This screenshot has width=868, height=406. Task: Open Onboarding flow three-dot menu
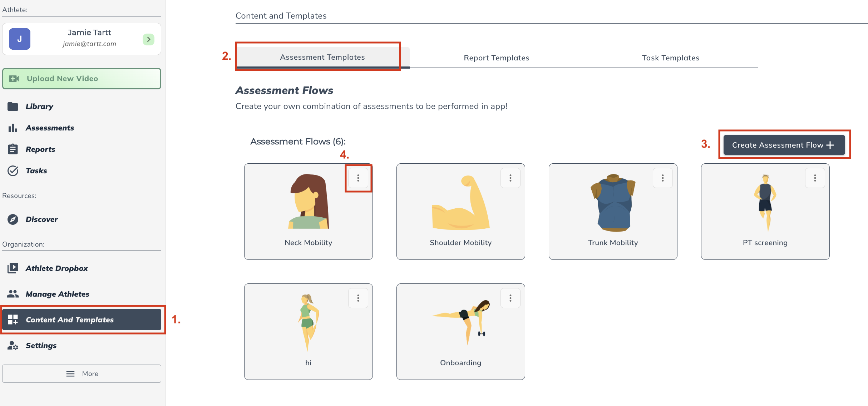point(510,298)
